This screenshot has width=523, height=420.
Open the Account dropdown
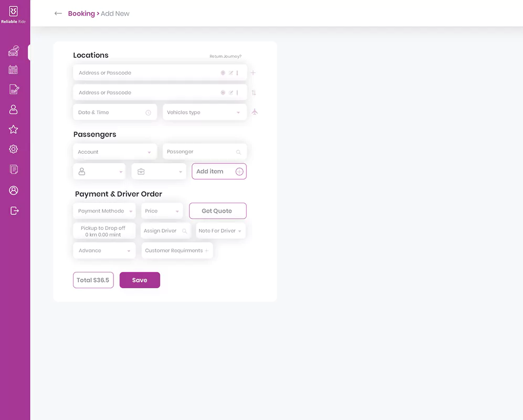(114, 152)
